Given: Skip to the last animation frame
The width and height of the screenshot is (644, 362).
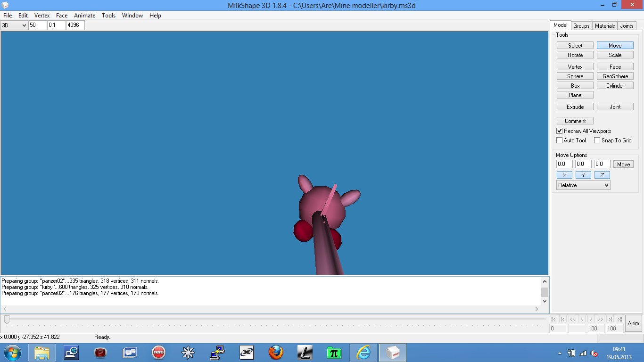Looking at the screenshot, I should (619, 319).
